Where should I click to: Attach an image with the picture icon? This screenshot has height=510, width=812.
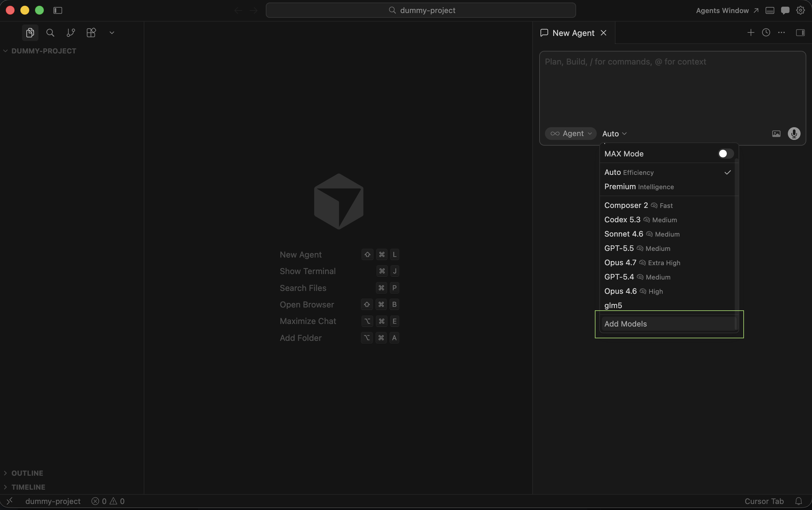(x=776, y=134)
